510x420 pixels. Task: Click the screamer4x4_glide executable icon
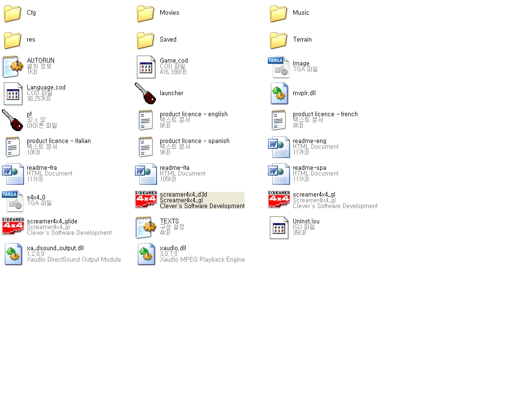pyautogui.click(x=13, y=227)
